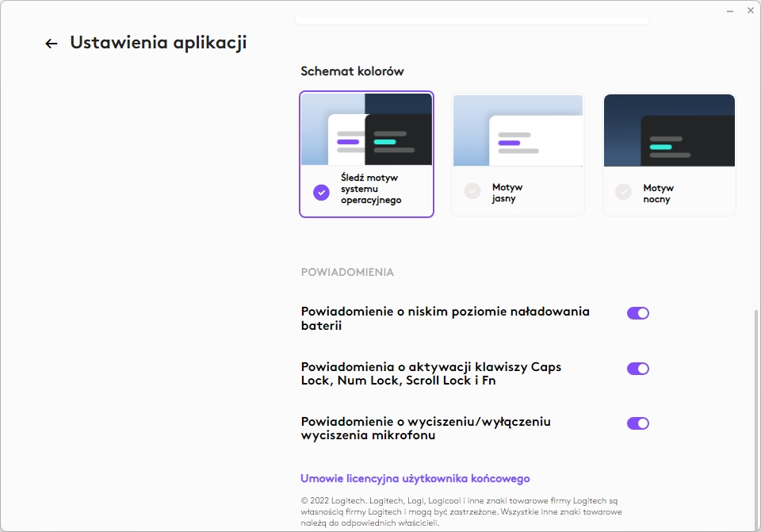Click the Śledź motyw systemu operacyjnego label
The height and width of the screenshot is (532, 761).
pyautogui.click(x=371, y=189)
